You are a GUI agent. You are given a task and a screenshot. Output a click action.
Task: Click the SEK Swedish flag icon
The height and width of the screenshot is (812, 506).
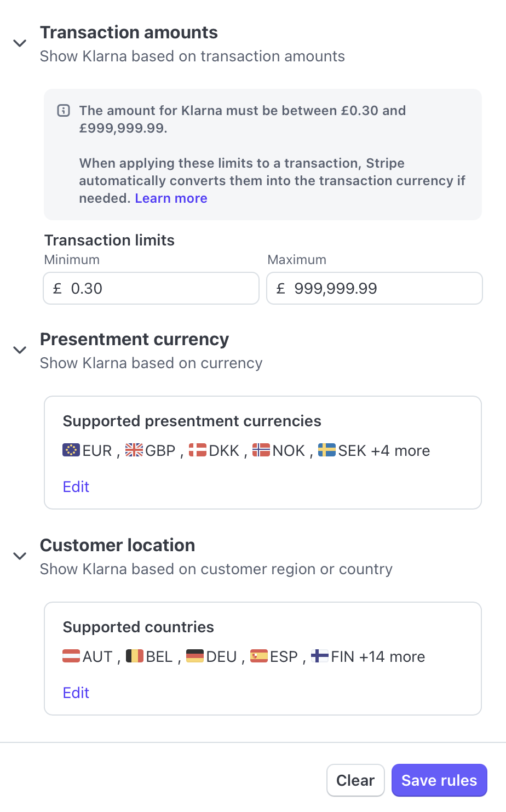tap(327, 450)
